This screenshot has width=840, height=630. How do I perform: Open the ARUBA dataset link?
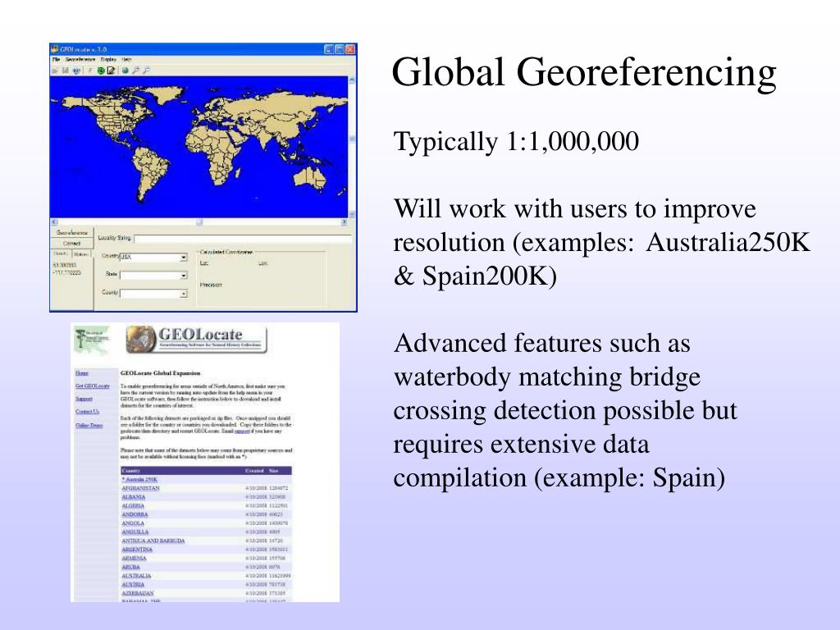[130, 567]
